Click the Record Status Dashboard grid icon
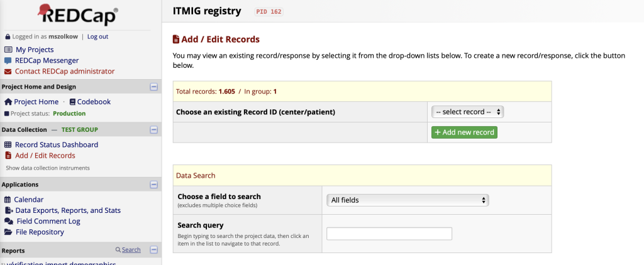 [x=8, y=145]
